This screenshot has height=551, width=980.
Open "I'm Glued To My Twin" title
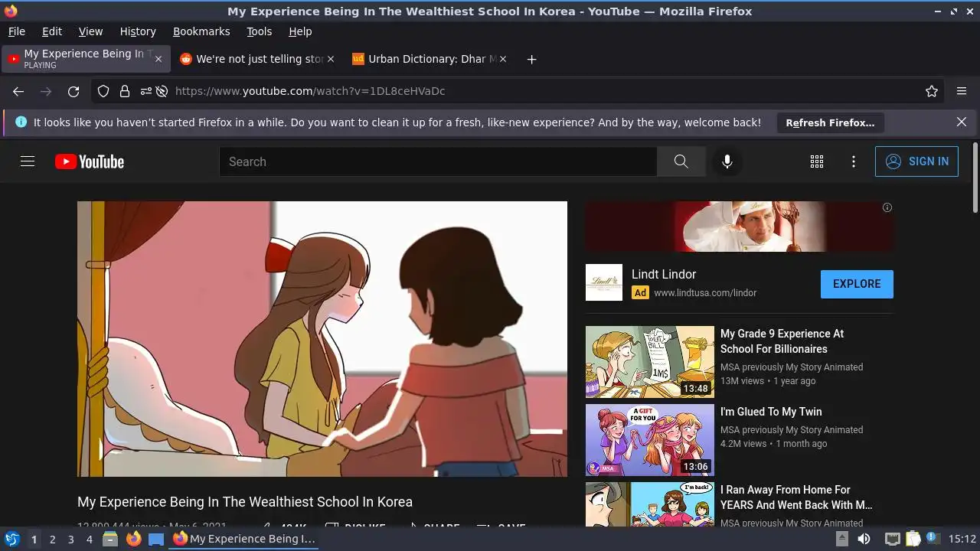pos(771,412)
